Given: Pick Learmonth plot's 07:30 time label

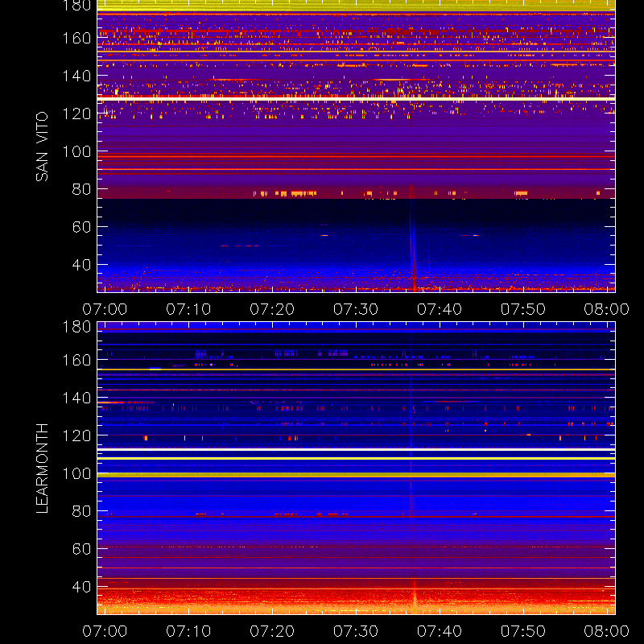Looking at the screenshot, I should click(356, 631).
